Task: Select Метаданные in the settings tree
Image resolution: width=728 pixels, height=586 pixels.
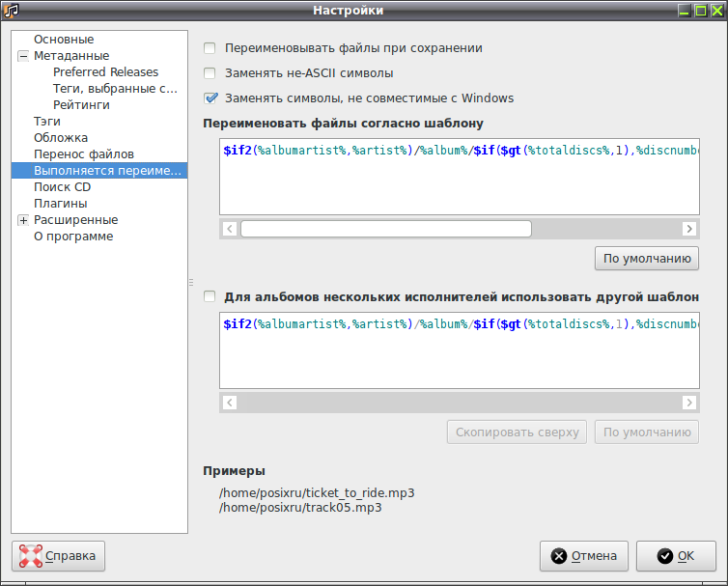Action: 71,56
